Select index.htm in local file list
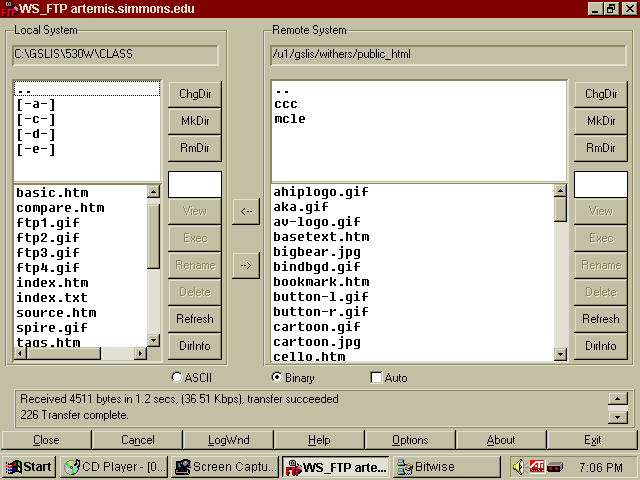 pyautogui.click(x=52, y=283)
